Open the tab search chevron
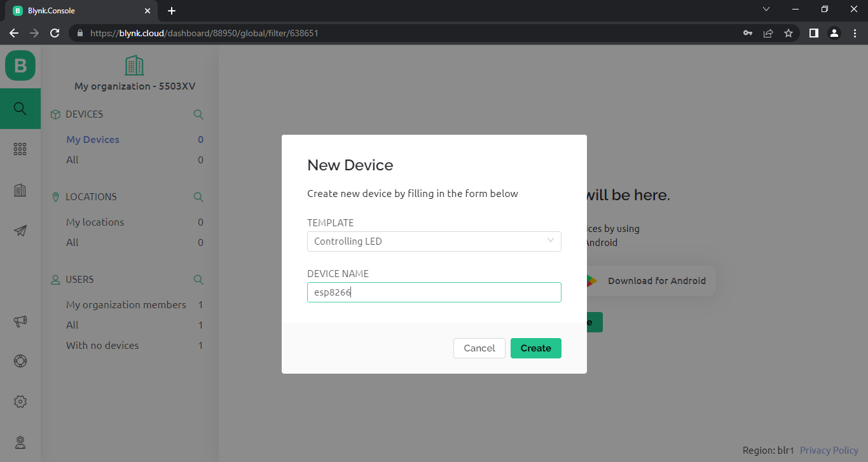The width and height of the screenshot is (868, 462). (x=766, y=9)
